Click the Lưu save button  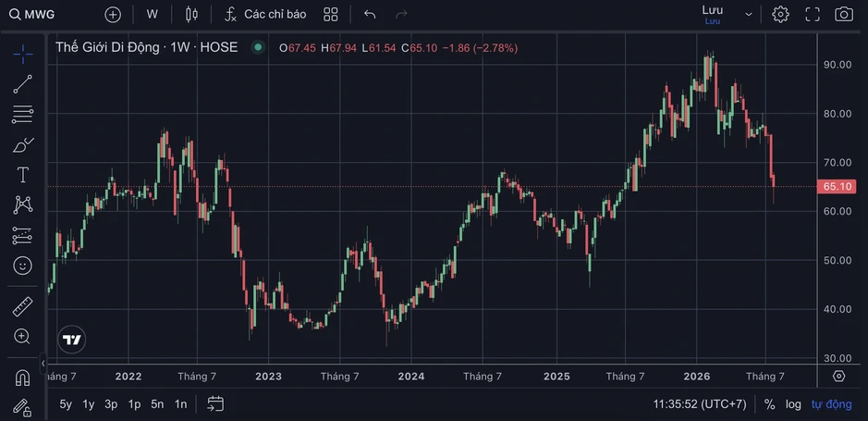pyautogui.click(x=713, y=15)
